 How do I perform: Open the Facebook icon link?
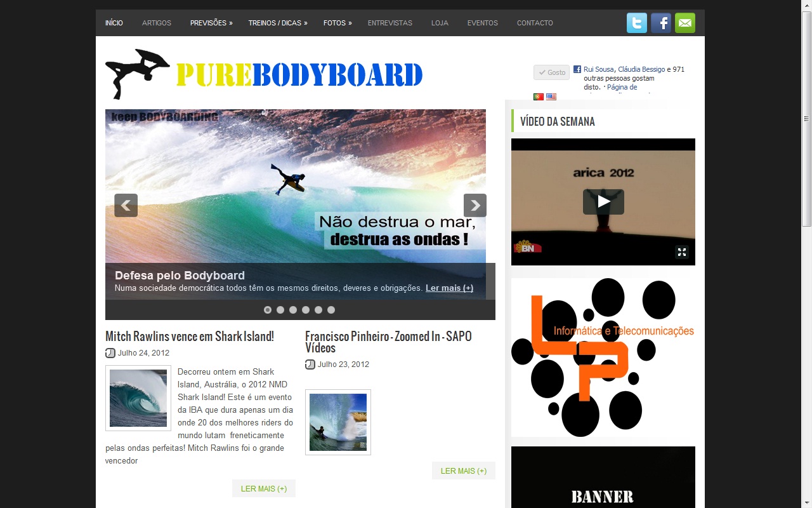pyautogui.click(x=661, y=23)
